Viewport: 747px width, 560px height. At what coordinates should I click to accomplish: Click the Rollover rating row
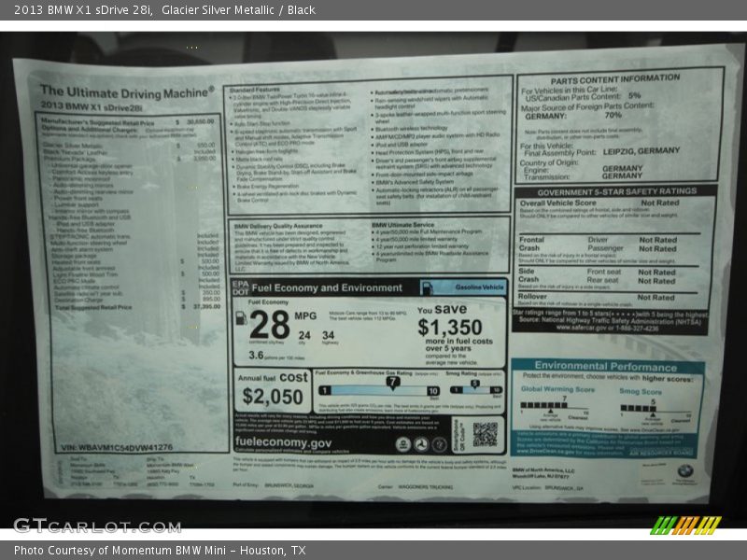(x=597, y=297)
